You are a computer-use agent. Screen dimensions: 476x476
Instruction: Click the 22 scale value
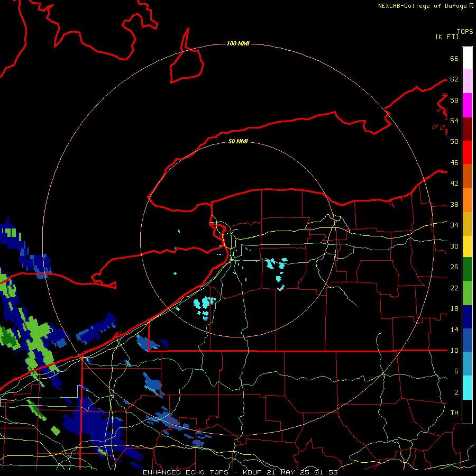[454, 288]
